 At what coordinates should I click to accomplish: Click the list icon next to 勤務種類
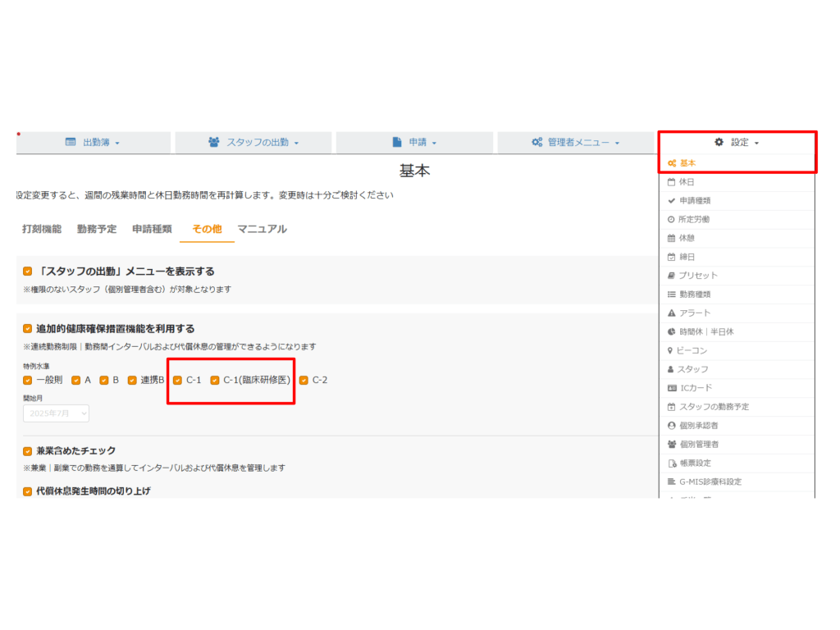(672, 294)
